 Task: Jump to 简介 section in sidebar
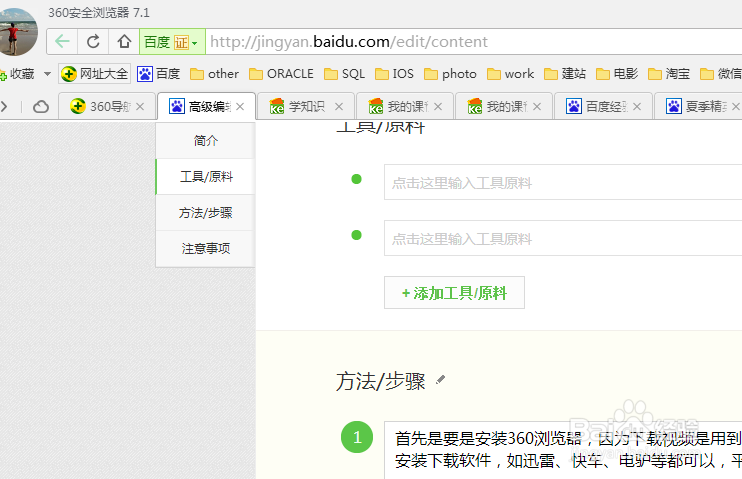pos(205,141)
